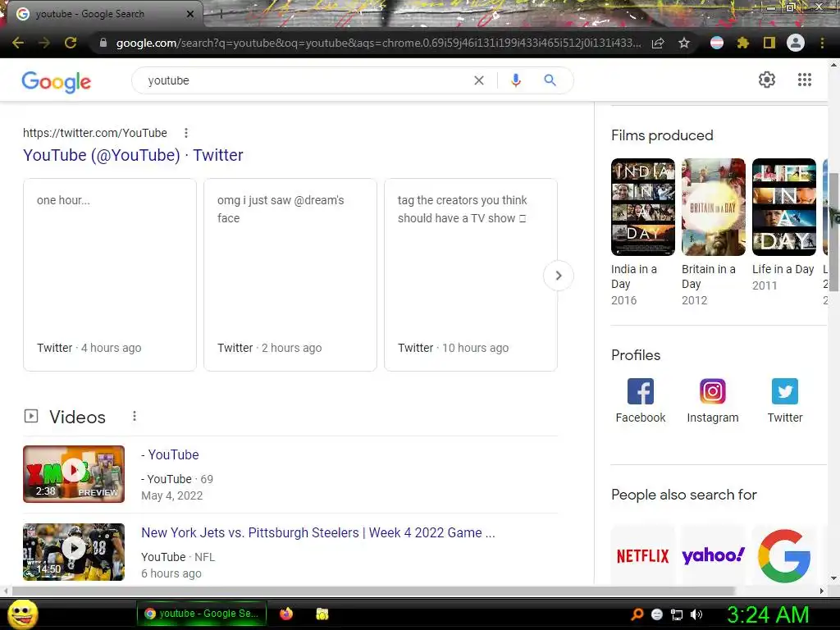Click the https://twitter.com/YouTube URL text

tap(95, 133)
